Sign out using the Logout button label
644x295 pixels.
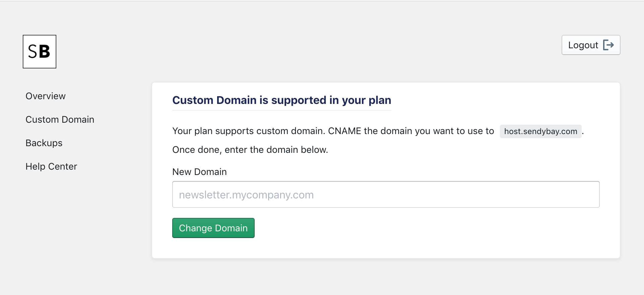583,45
